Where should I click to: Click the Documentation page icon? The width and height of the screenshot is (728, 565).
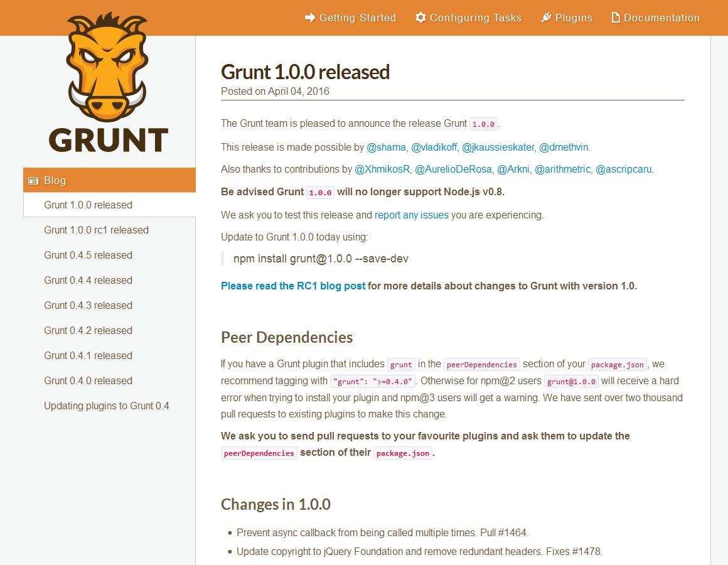[616, 18]
